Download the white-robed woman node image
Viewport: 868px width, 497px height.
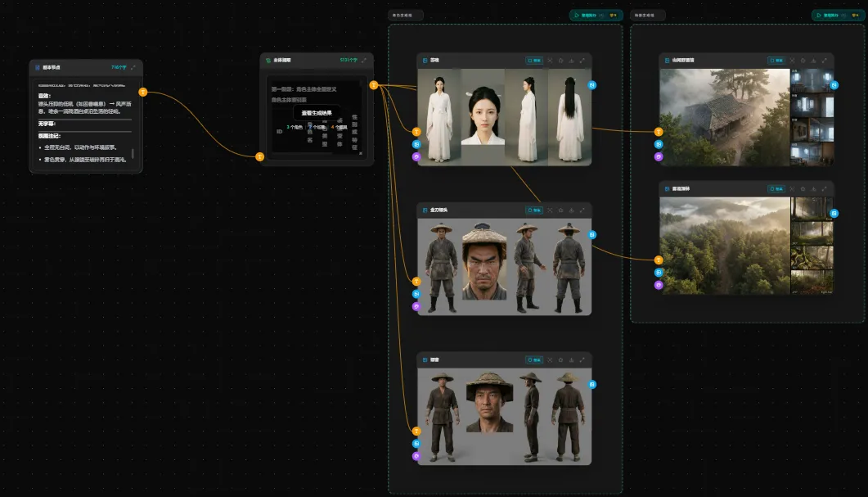(571, 61)
